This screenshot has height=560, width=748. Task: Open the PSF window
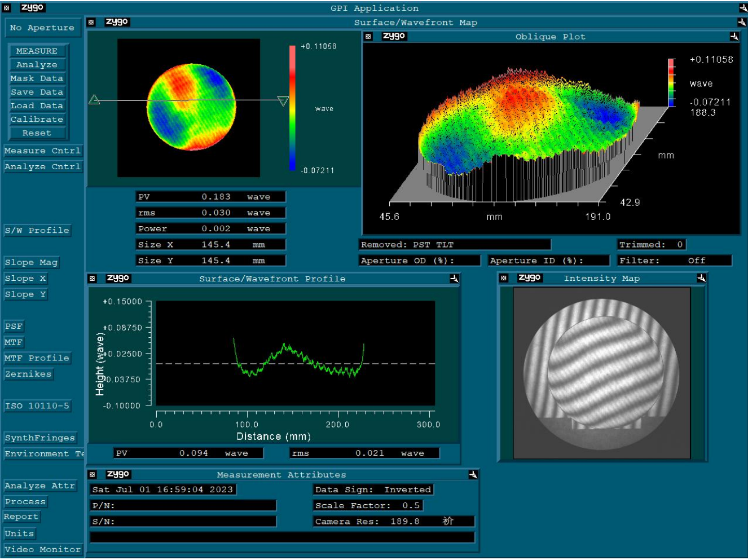coord(14,326)
